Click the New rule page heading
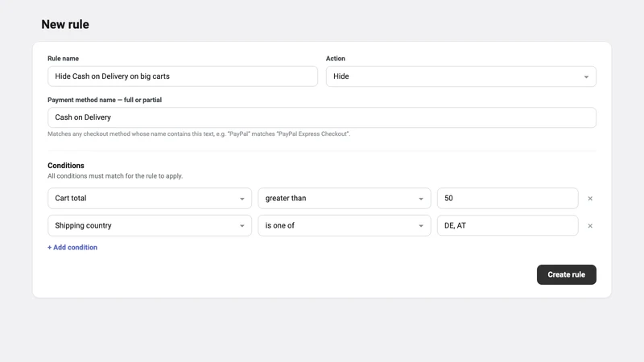Screen dimensions: 644x362 (65, 24)
